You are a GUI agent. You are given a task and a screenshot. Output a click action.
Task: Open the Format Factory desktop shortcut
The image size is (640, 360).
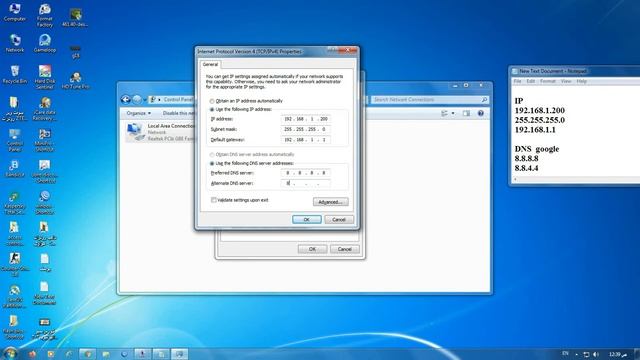click(x=44, y=16)
